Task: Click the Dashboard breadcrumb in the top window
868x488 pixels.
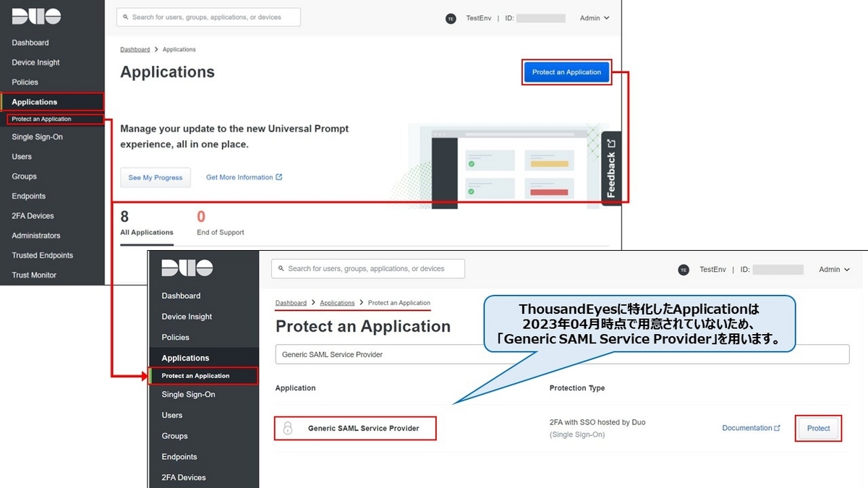Action: click(x=135, y=49)
